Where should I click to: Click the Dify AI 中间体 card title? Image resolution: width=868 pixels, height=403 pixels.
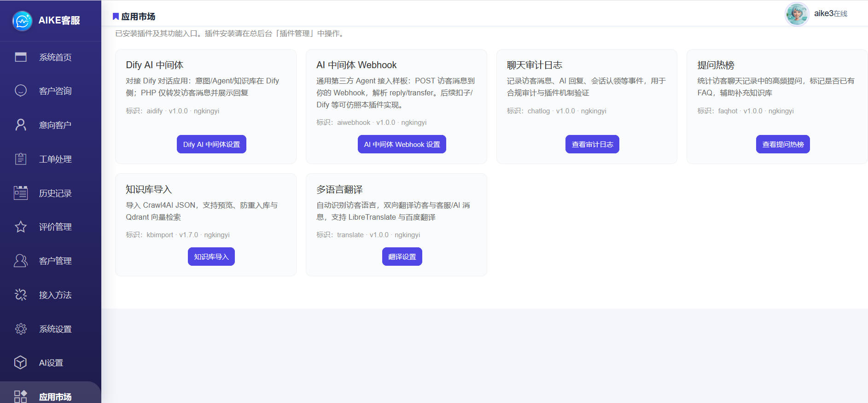155,65
